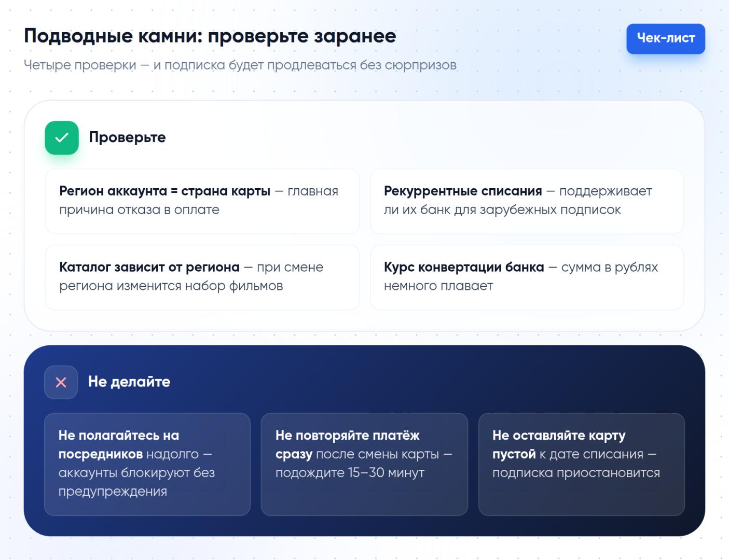The width and height of the screenshot is (729, 560).
Task: Open the Курс конвертации банка card
Action: click(527, 277)
